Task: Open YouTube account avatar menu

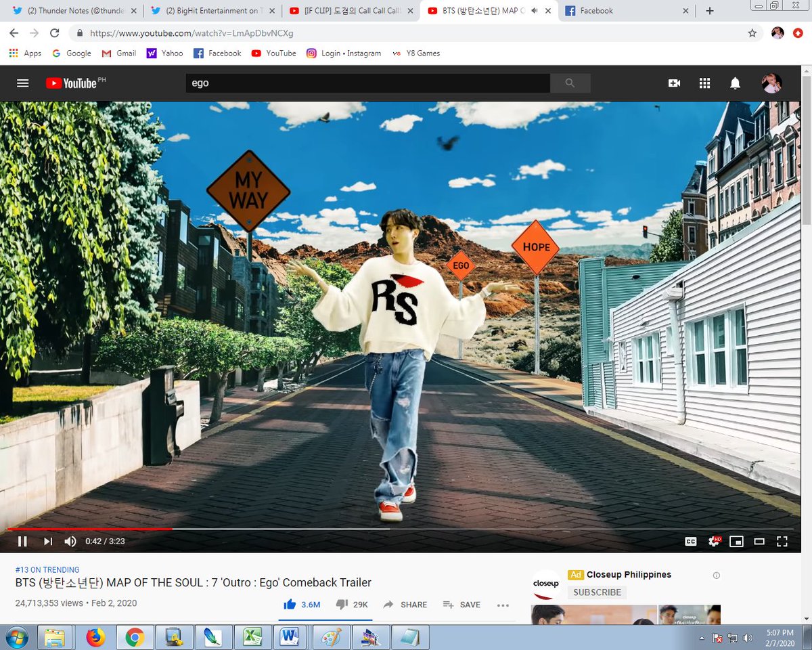Action: point(771,83)
